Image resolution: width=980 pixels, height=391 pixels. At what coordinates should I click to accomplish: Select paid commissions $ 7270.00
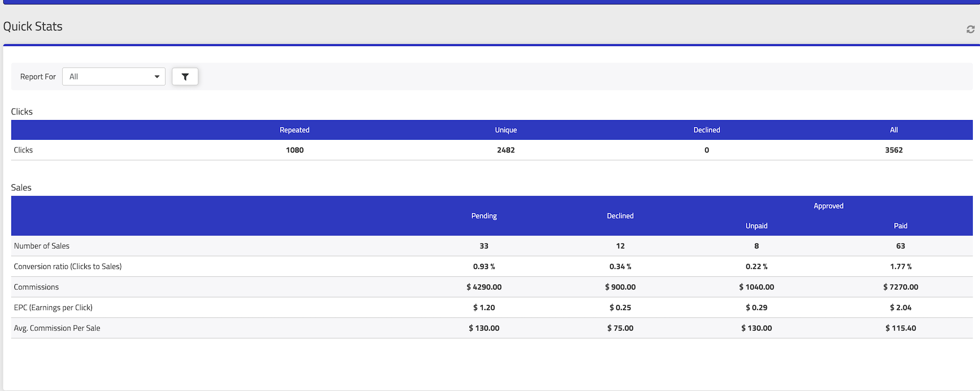point(900,287)
